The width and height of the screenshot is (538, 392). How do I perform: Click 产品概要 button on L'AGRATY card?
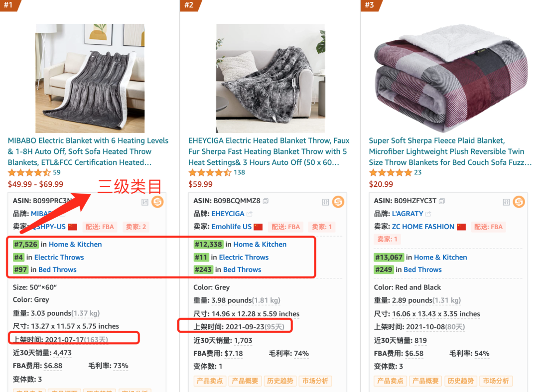[x=425, y=381]
